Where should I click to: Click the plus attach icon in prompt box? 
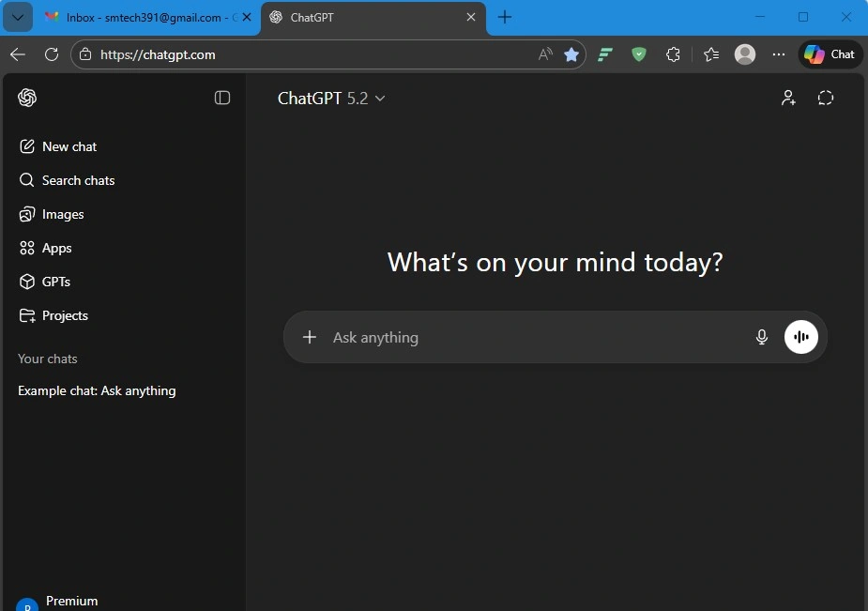pos(310,337)
